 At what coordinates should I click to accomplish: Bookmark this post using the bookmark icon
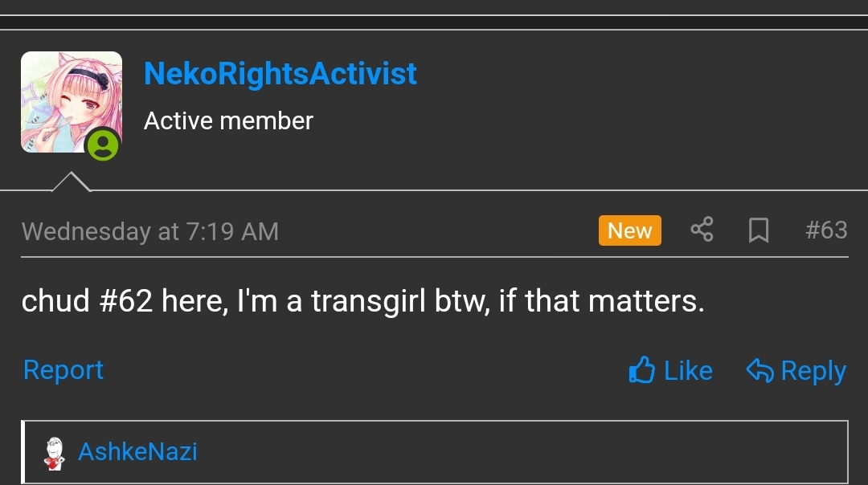pyautogui.click(x=759, y=230)
